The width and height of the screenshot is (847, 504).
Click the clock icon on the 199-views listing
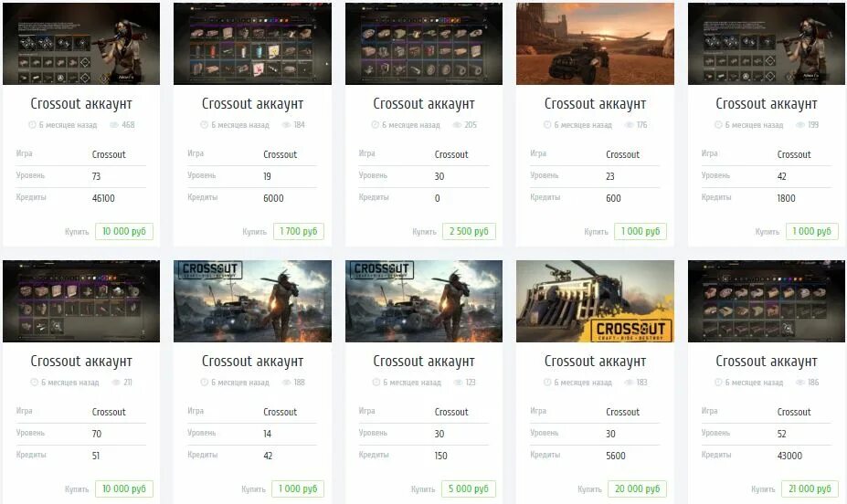pos(718,125)
